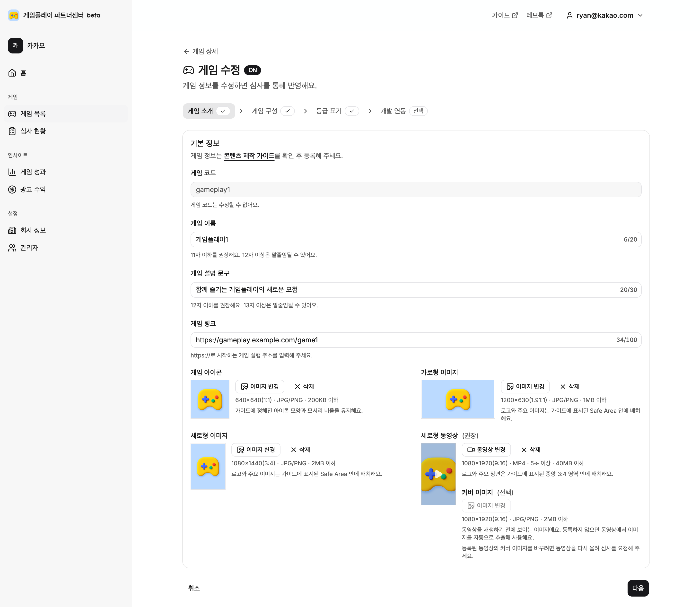The width and height of the screenshot is (700, 607).
Task: Open 심사 현황 in the sidebar
Action: click(x=66, y=131)
